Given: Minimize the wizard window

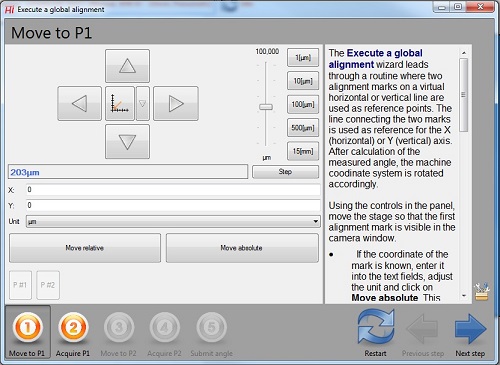Looking at the screenshot, I should (x=442, y=7).
